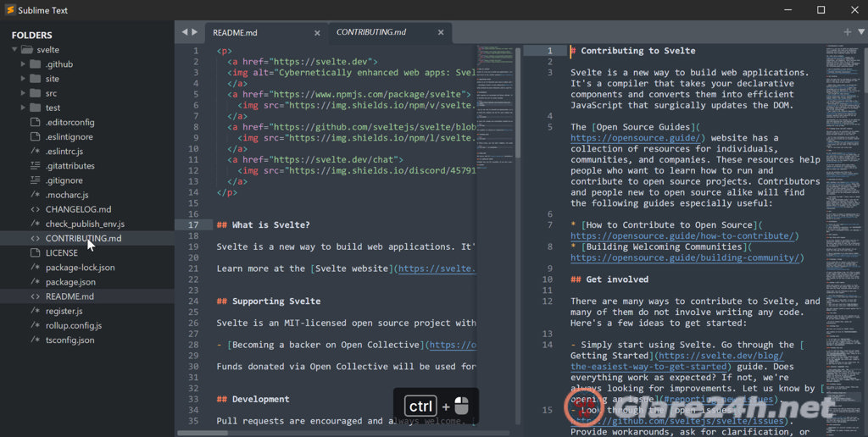Click the .gitattributes file icon
868x437 pixels.
pyautogui.click(x=36, y=165)
